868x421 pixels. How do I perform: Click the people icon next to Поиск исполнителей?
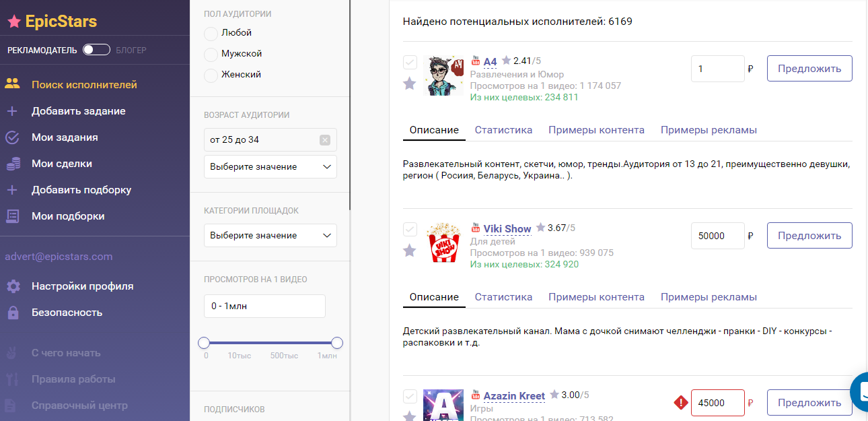point(12,85)
